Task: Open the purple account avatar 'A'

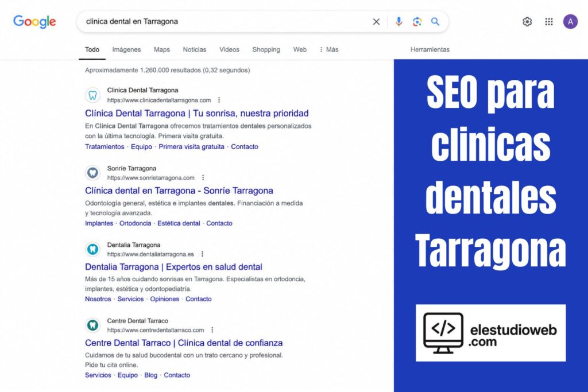Action: (x=570, y=22)
